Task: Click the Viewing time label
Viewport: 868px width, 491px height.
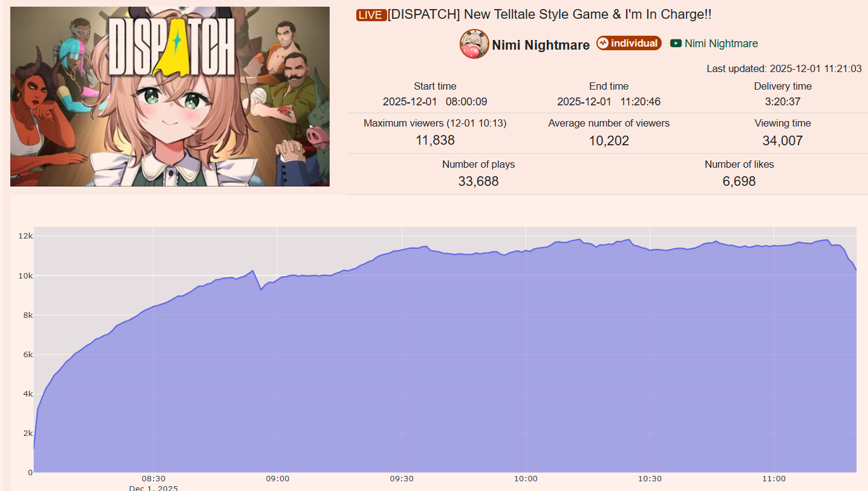Action: coord(783,124)
